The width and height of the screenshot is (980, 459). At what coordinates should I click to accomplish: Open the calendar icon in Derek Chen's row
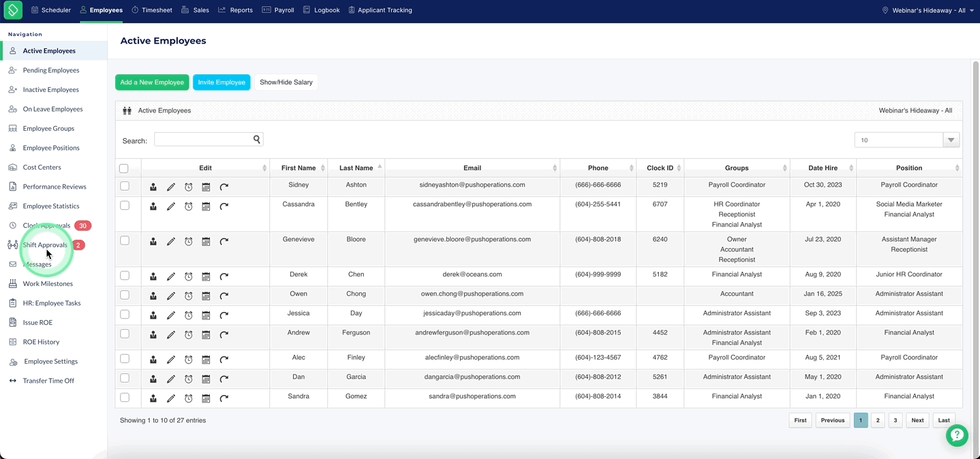(x=206, y=276)
